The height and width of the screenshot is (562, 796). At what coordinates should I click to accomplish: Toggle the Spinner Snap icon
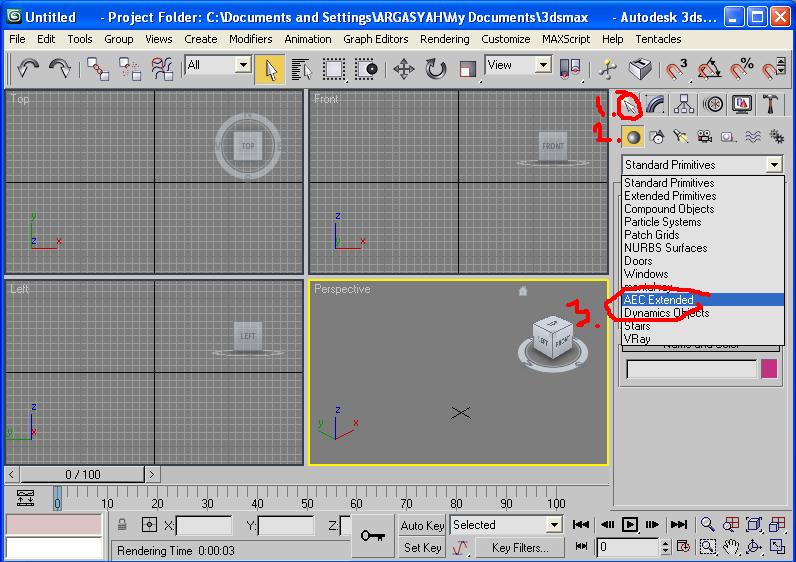click(x=774, y=69)
